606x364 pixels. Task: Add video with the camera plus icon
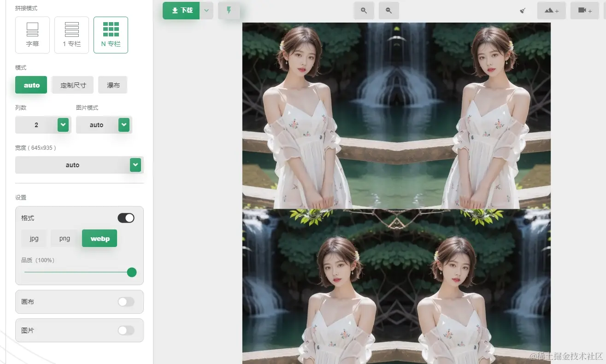tap(585, 10)
